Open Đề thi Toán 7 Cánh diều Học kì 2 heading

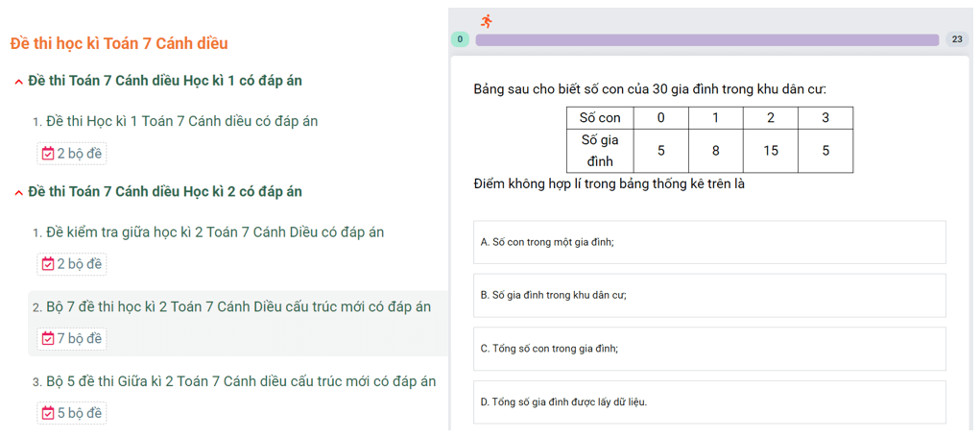(x=165, y=191)
